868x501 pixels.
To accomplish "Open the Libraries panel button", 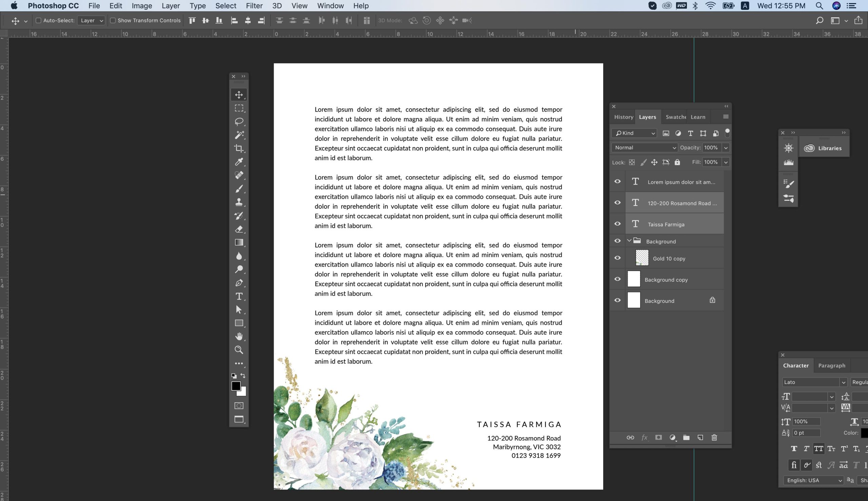I will click(x=824, y=148).
